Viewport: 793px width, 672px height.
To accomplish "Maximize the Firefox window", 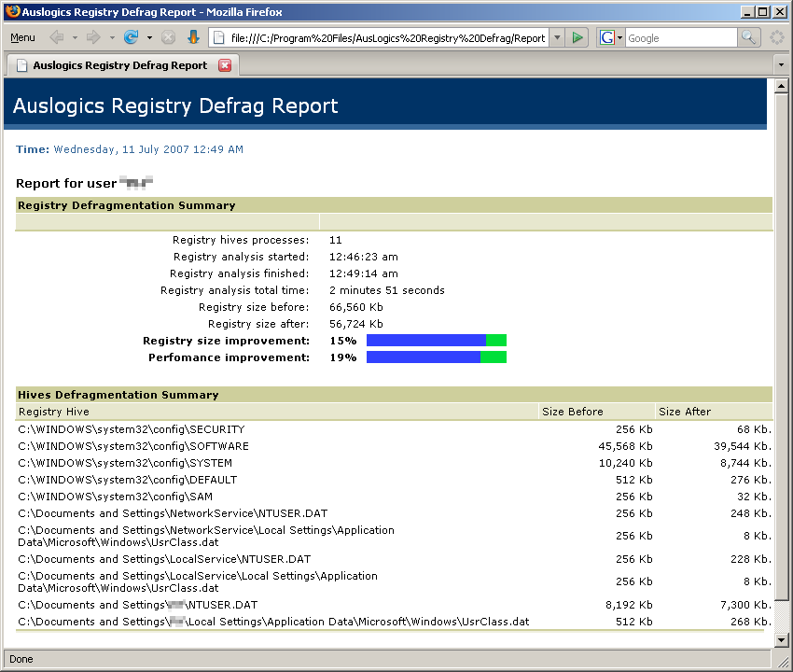I will click(764, 11).
